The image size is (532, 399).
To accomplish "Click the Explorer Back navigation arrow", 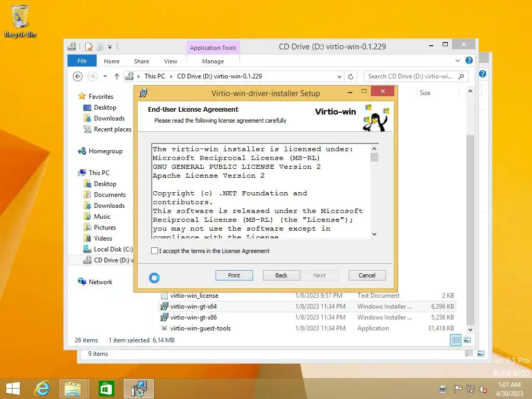I will tap(78, 76).
